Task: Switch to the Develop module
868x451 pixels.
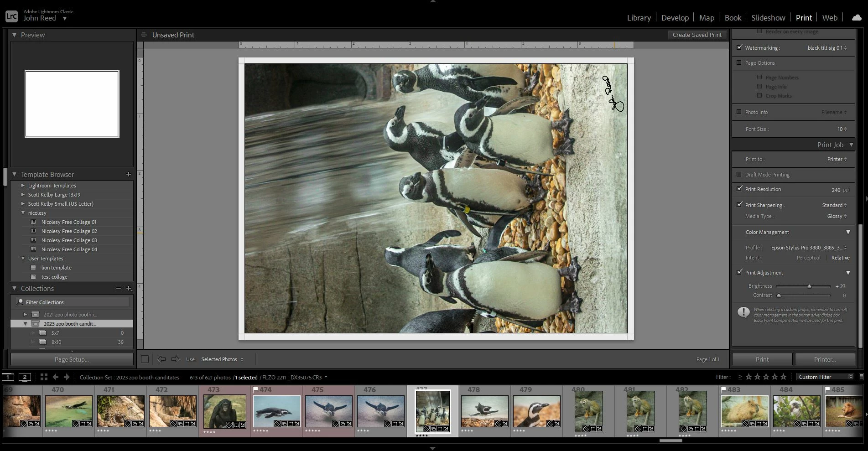Action: [675, 18]
